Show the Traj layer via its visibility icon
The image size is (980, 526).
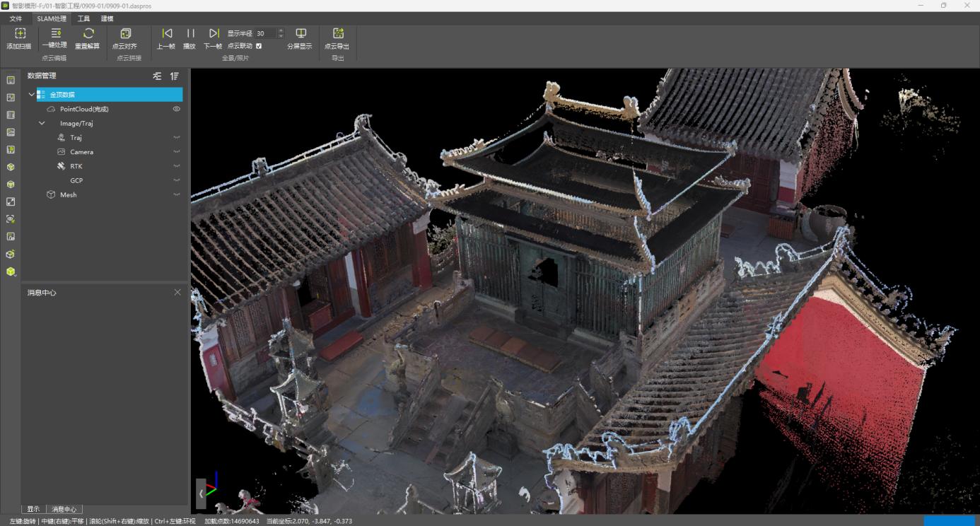tap(177, 138)
